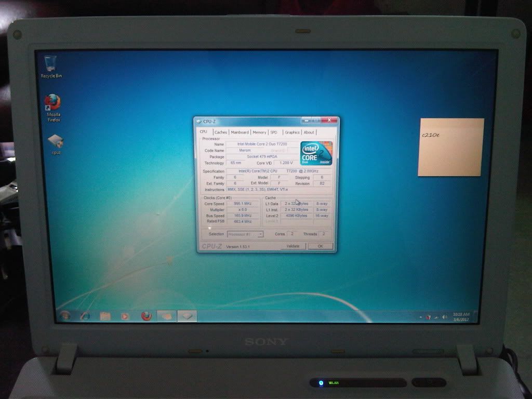
Task: Click the CPU-Z title bar icon
Action: [x=199, y=122]
